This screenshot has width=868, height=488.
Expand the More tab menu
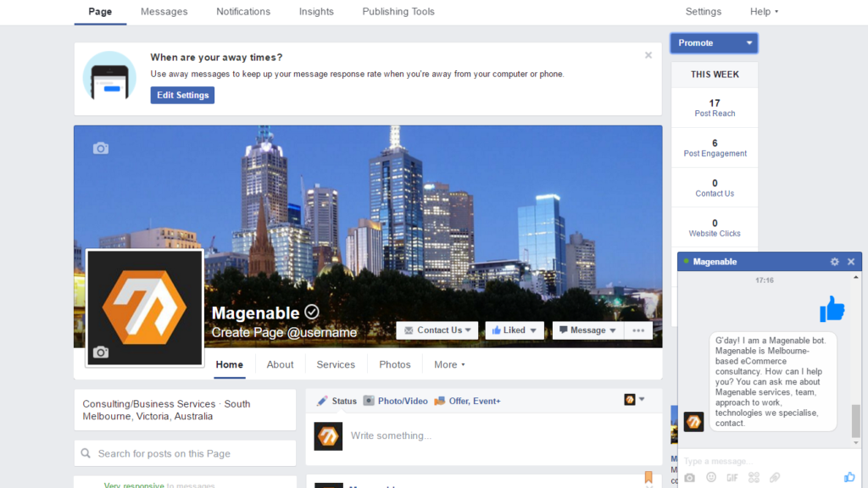[449, 364]
